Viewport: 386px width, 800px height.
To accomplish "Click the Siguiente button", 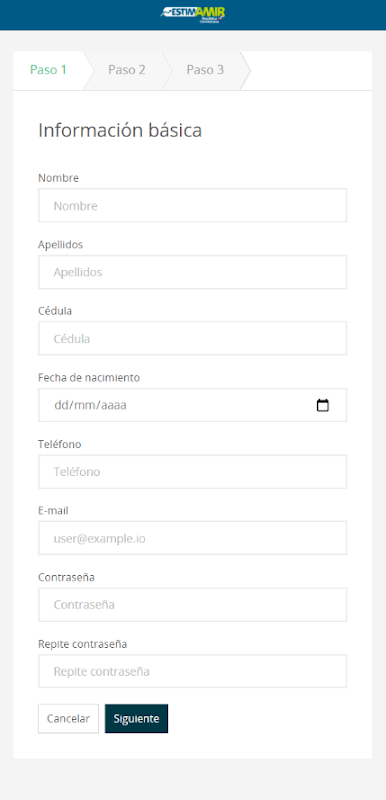I will (136, 718).
